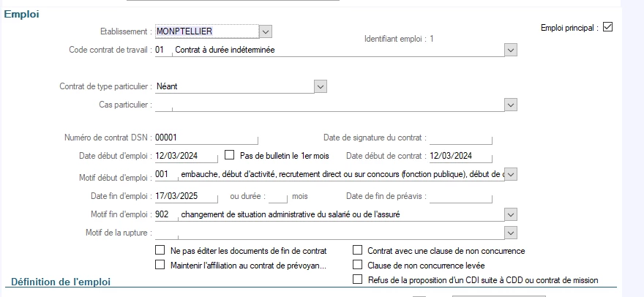Image resolution: width=644 pixels, height=297 pixels.
Task: Enable Pas de bulletin le 1er mois
Action: 229,156
